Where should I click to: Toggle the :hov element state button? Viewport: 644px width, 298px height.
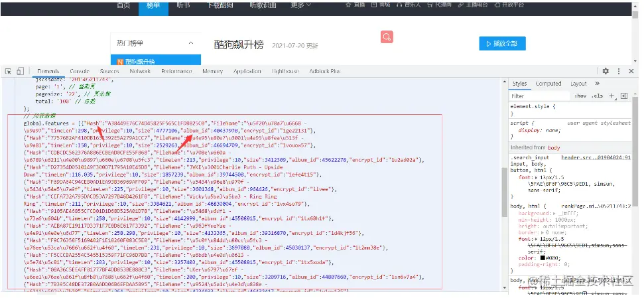(581, 96)
